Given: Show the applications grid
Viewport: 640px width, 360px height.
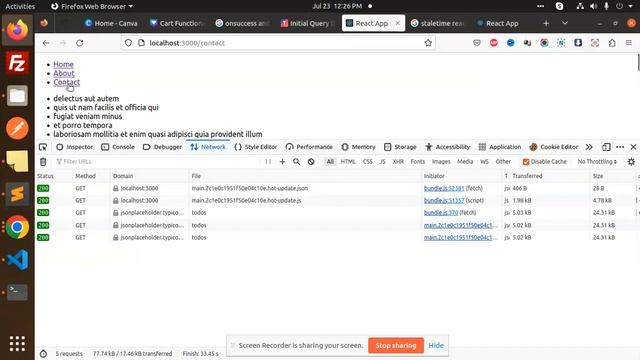Looking at the screenshot, I should 17,344.
